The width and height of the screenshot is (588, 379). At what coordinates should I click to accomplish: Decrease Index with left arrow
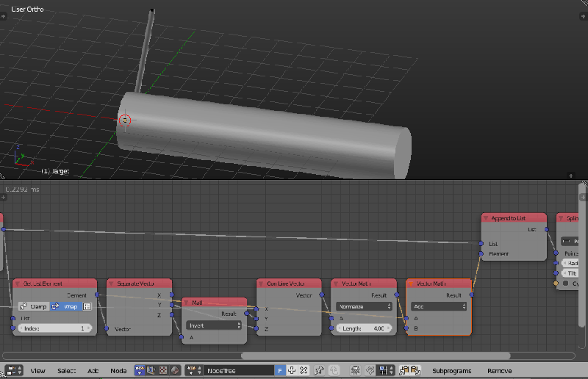[21, 328]
